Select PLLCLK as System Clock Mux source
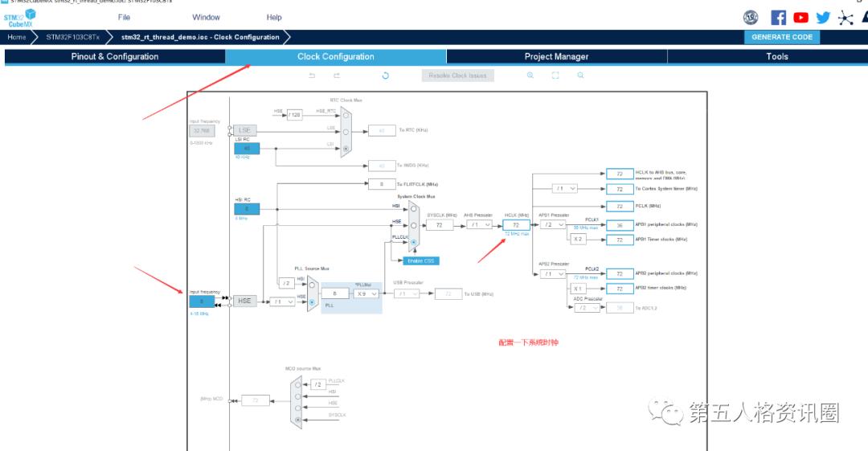The width and height of the screenshot is (868, 451). click(414, 242)
